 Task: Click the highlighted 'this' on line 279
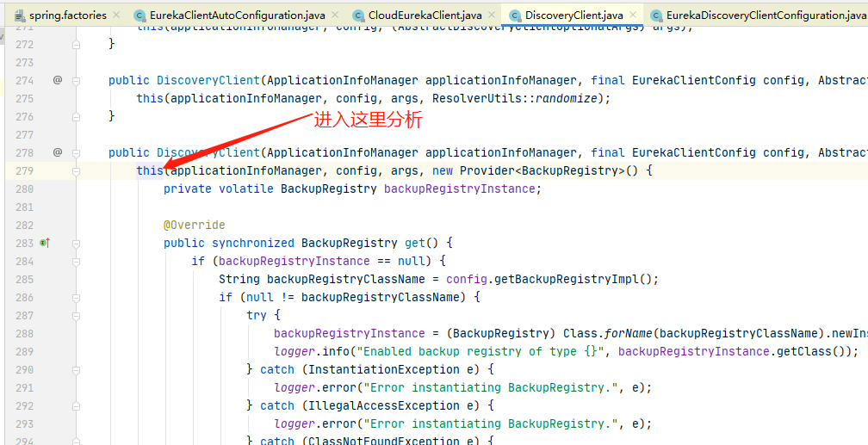click(150, 170)
